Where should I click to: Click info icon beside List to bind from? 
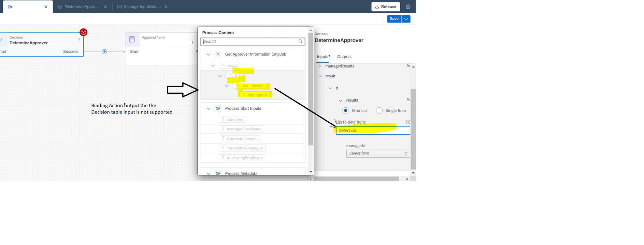(x=408, y=122)
